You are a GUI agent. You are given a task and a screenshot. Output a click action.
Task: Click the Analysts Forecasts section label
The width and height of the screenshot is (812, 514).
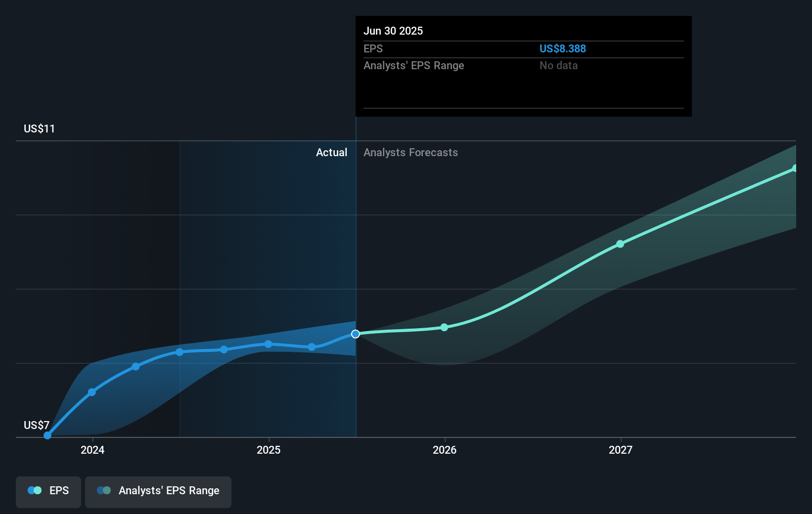[x=410, y=152]
